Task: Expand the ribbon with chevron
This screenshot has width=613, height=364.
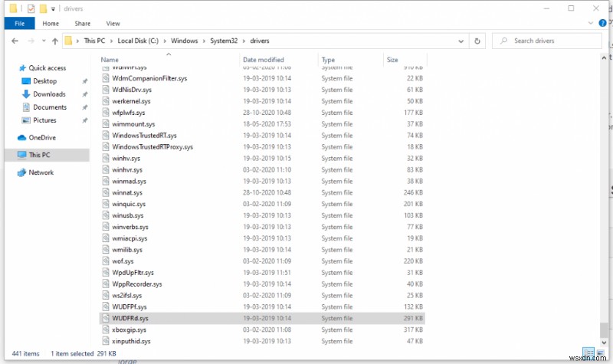Action: coord(590,23)
